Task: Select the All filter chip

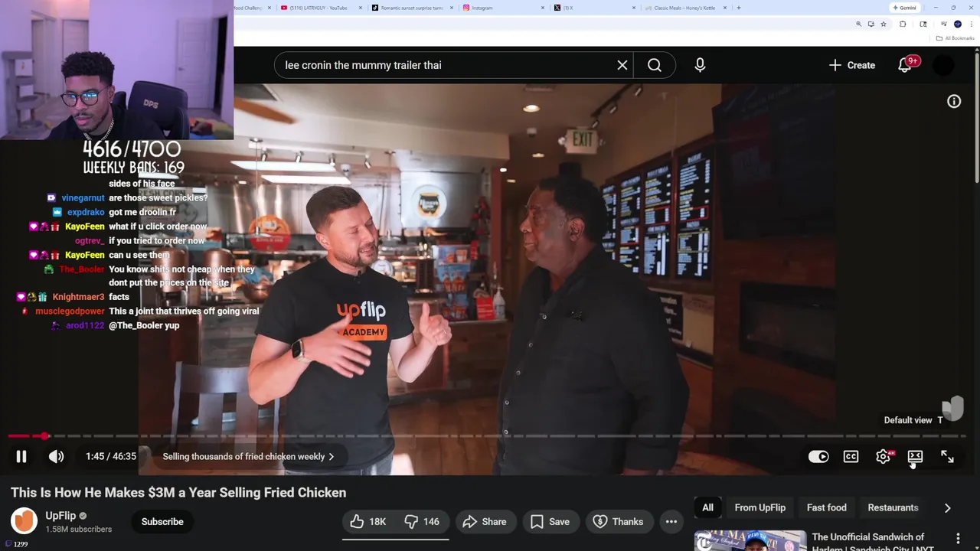Action: click(x=707, y=507)
